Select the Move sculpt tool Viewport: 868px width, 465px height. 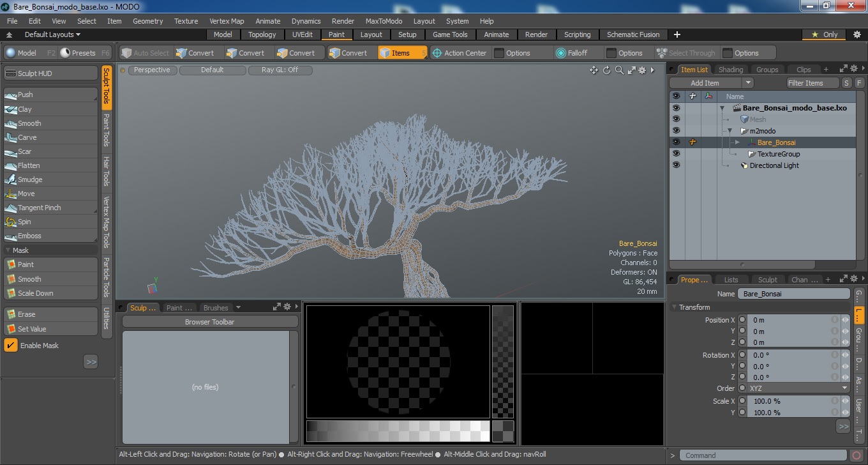click(50, 194)
